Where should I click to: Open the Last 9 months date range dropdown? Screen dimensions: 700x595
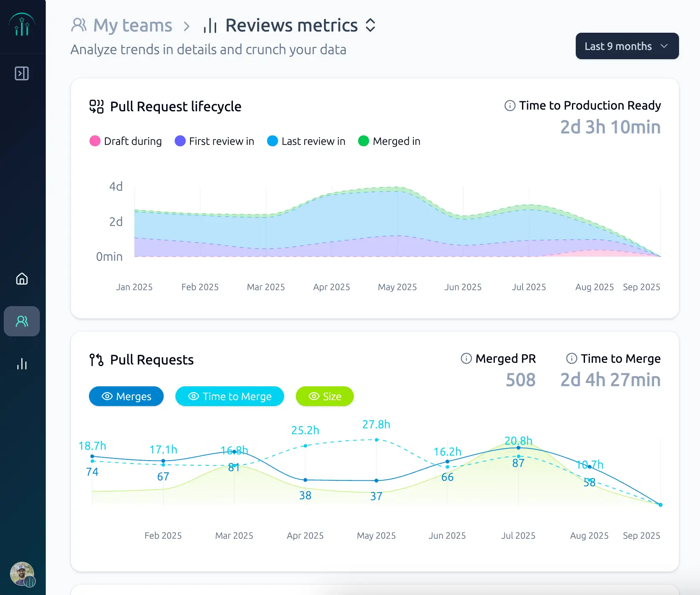[x=627, y=46]
